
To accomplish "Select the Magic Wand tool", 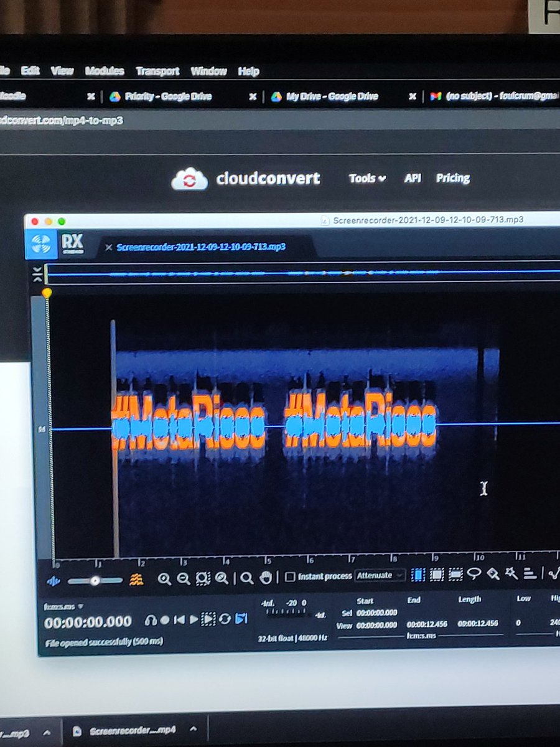I will pyautogui.click(x=511, y=573).
